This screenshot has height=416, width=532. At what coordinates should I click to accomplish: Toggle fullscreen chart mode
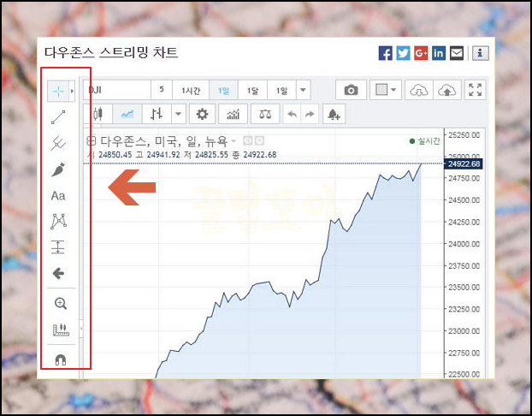click(x=475, y=90)
